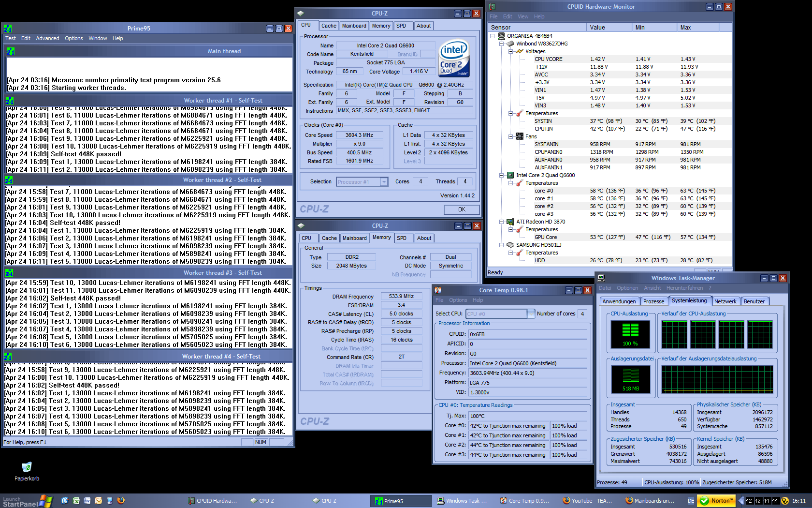The width and height of the screenshot is (812, 508).
Task: Click the Core Temp title bar icon
Action: pos(438,290)
